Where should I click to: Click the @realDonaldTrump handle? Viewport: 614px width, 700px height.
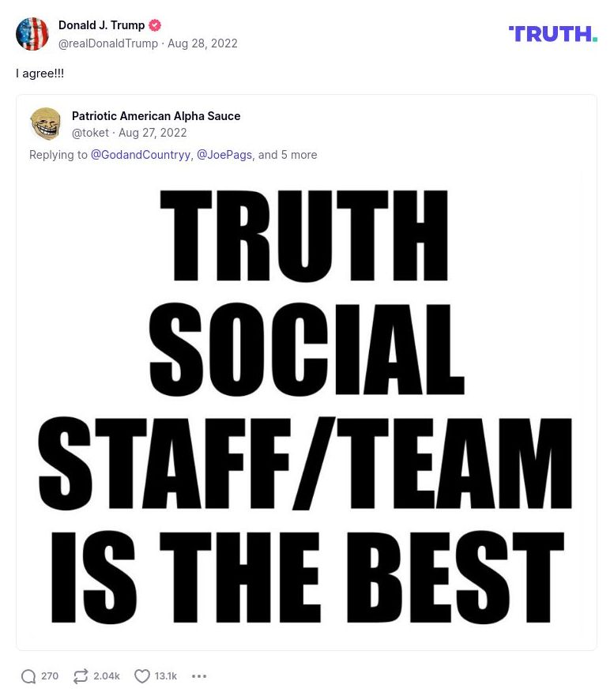(x=108, y=43)
